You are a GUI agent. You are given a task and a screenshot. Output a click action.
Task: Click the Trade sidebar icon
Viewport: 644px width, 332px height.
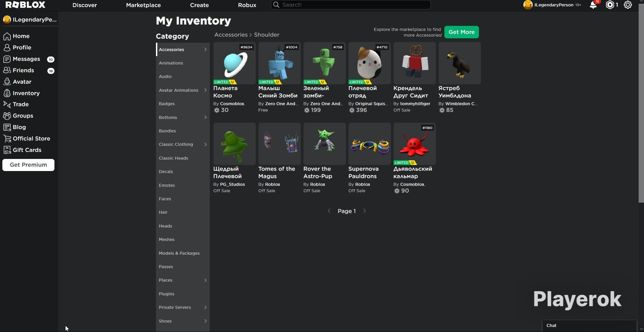7,105
